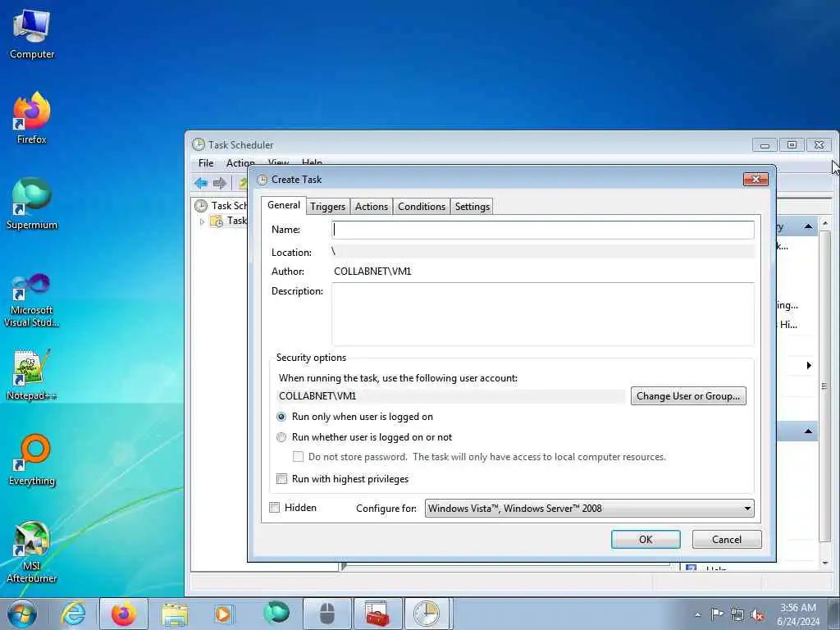Cancel the Create Task dialog
This screenshot has width=840, height=630.
[x=727, y=540]
